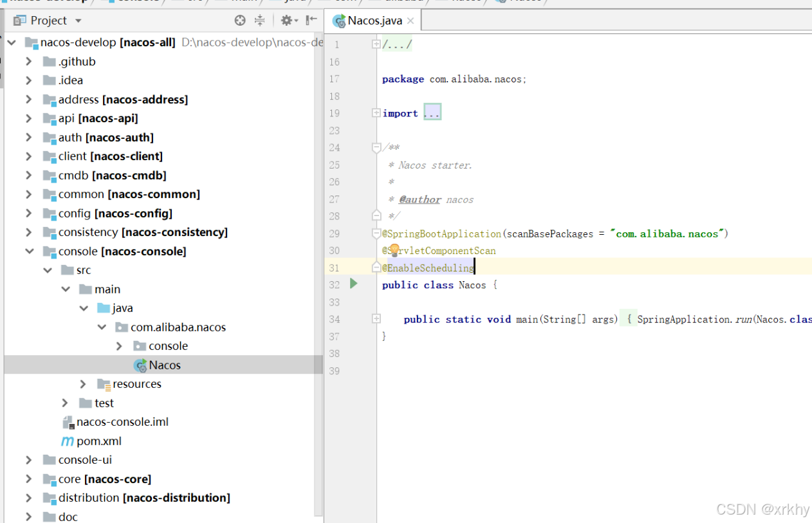Click the @EnableScheduling annotation
Image resolution: width=812 pixels, height=523 pixels.
tap(428, 268)
